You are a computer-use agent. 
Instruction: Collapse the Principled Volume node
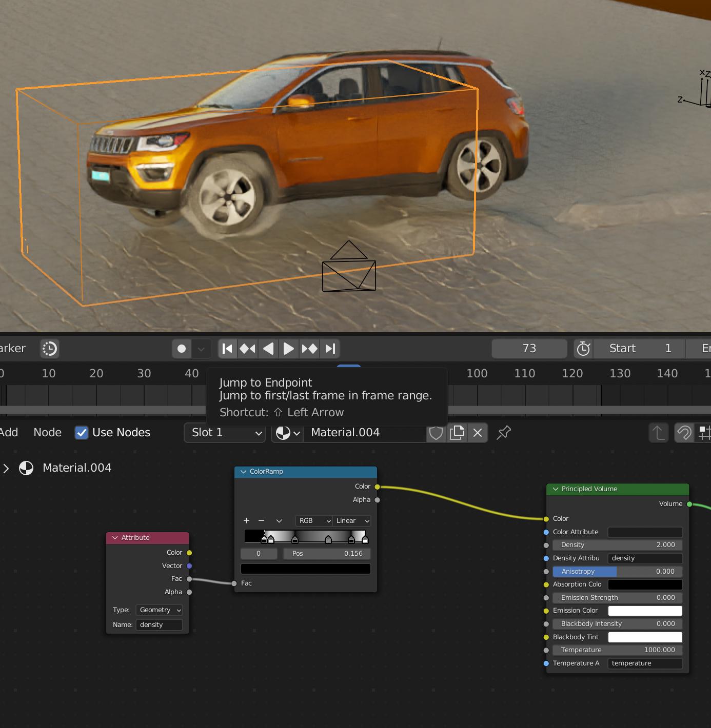tap(556, 489)
